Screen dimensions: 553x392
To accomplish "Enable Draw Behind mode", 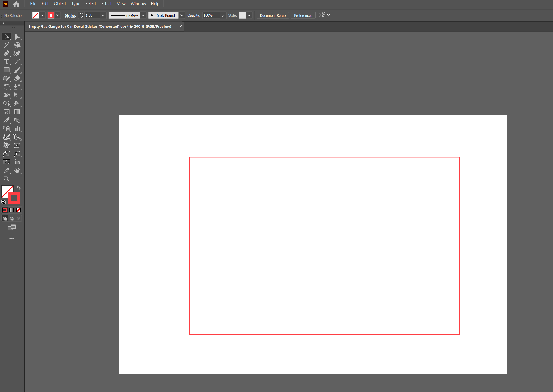I will 12,218.
